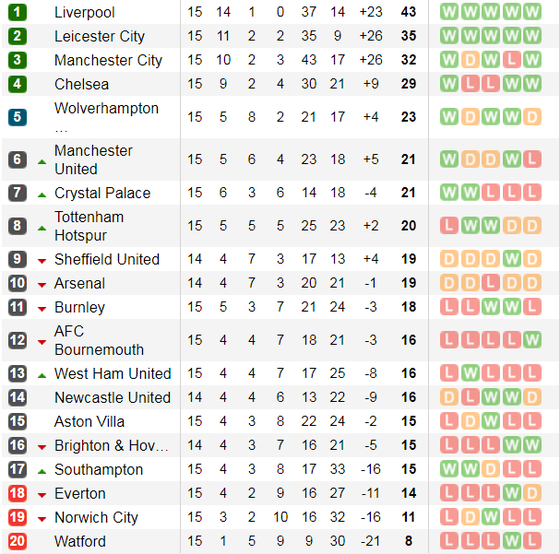This screenshot has height=554, width=560.
Task: Click AFC Bournemouth's green W form badge
Action: (532, 340)
